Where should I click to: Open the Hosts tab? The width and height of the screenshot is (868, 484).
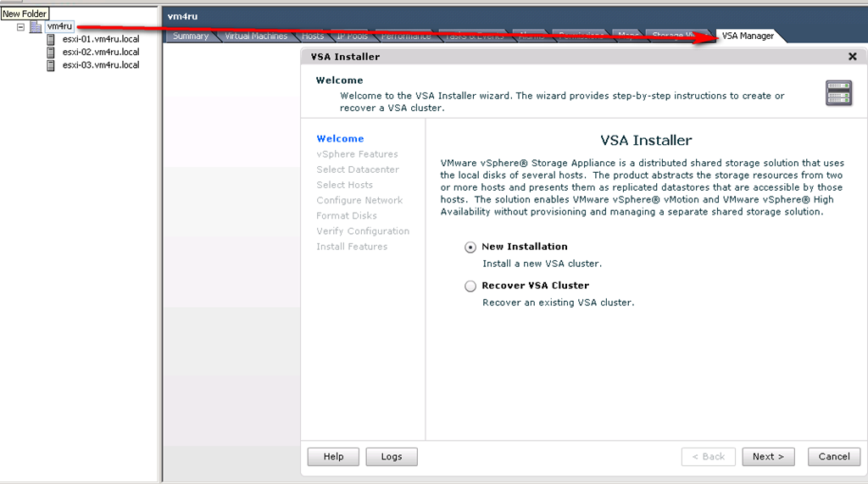pos(313,36)
